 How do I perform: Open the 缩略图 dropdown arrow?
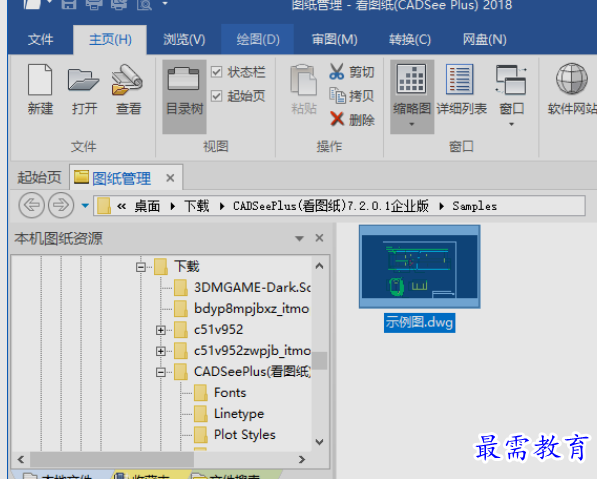(412, 124)
